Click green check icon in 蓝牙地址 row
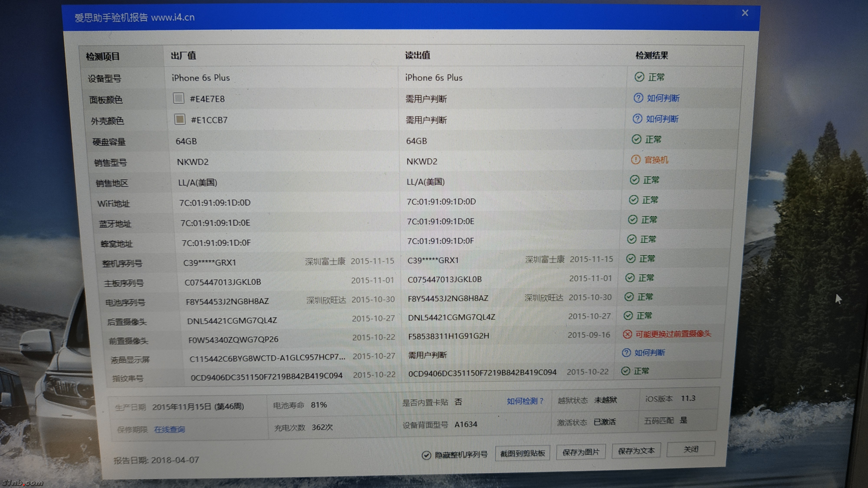868x488 pixels. click(633, 219)
